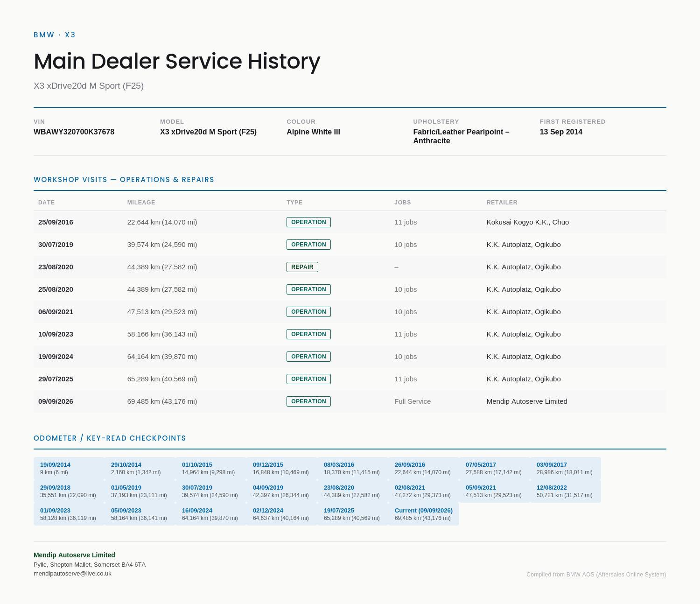Select the 05/09/2021 checkpoint card
This screenshot has height=604, width=700.
pos(495,492)
